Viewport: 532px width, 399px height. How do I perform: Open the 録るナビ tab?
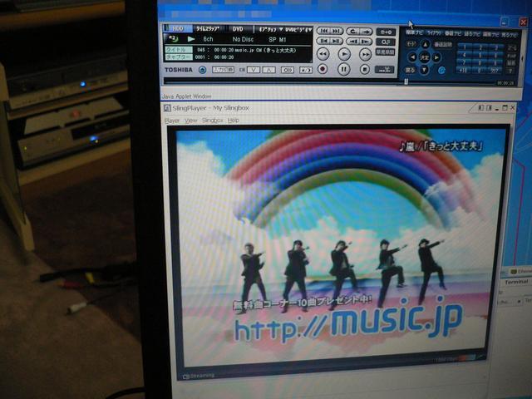472,34
